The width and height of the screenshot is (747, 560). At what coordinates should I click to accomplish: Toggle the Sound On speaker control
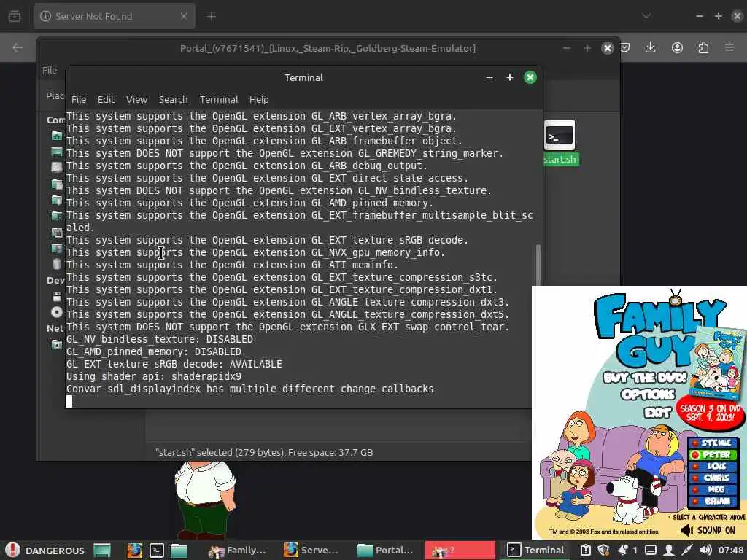[x=708, y=530]
